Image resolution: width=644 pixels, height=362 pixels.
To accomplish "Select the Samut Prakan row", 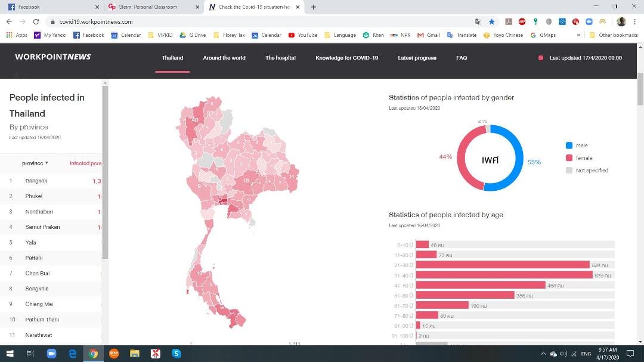I will coord(51,227).
